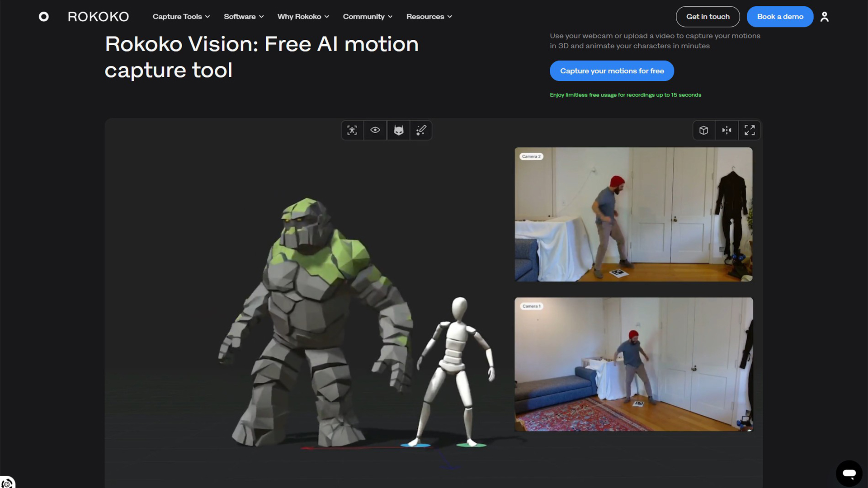Click the Camera 1 label badge
The height and width of the screenshot is (488, 868).
pyautogui.click(x=531, y=306)
